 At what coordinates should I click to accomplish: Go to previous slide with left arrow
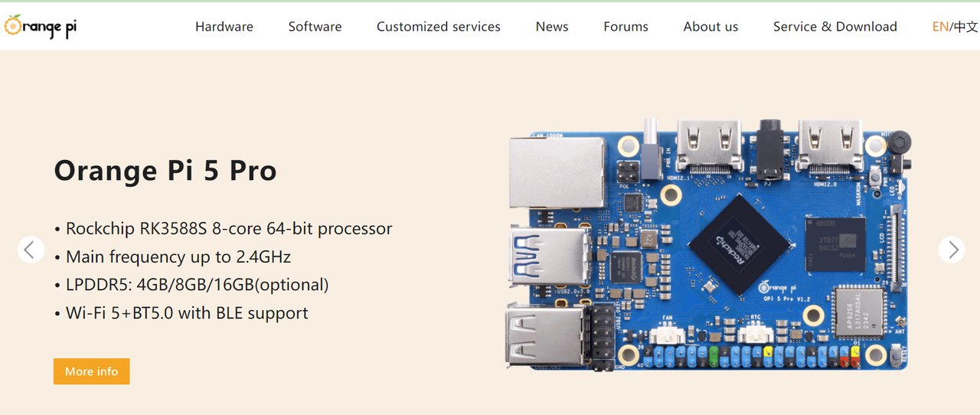click(x=31, y=250)
